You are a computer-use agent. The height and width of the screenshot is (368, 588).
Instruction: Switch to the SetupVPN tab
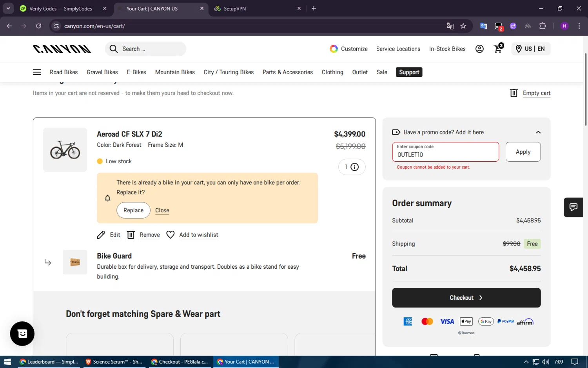(x=257, y=9)
